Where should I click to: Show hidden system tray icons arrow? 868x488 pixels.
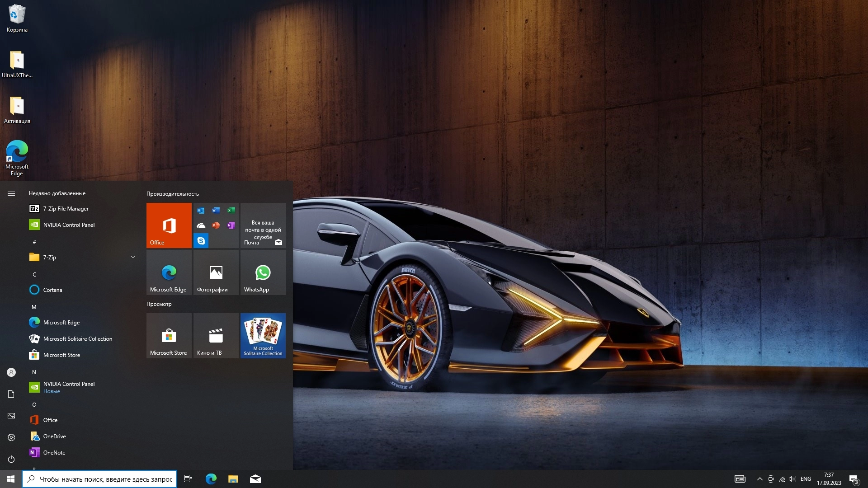(x=759, y=479)
